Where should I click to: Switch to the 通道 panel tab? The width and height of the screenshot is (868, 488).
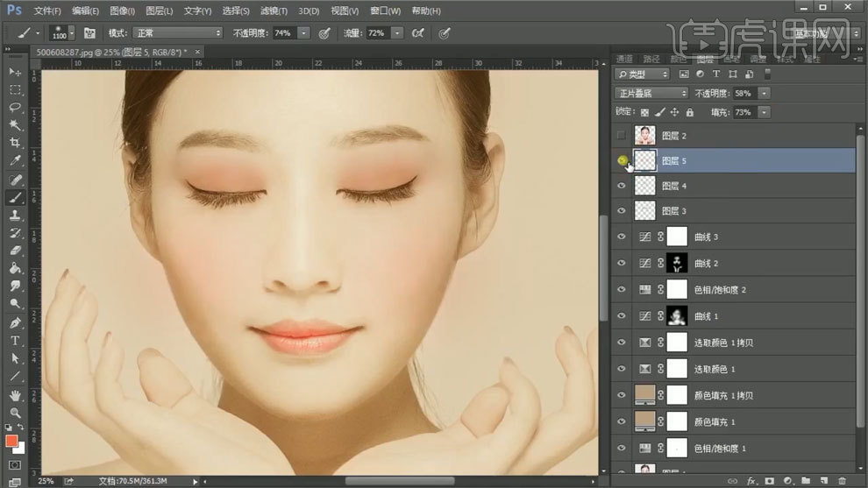pos(624,60)
